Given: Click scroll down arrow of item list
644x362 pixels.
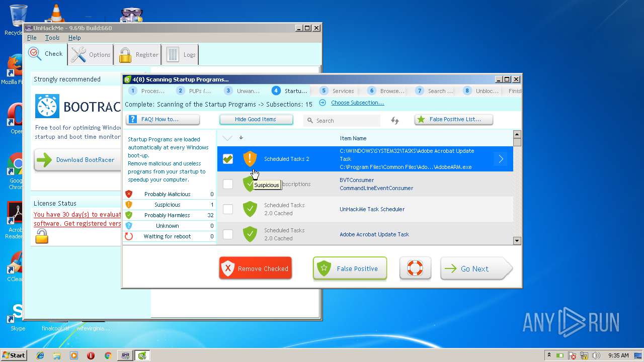Looking at the screenshot, I should coord(517,241).
